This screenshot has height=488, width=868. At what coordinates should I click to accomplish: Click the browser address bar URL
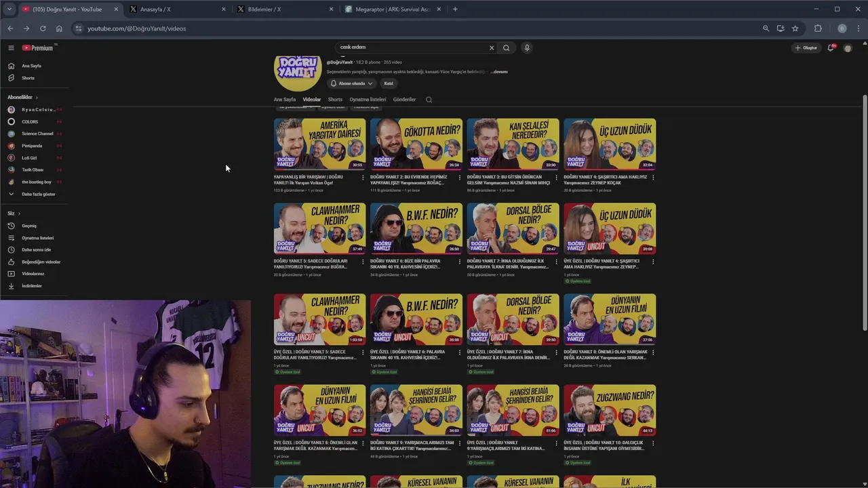click(136, 28)
